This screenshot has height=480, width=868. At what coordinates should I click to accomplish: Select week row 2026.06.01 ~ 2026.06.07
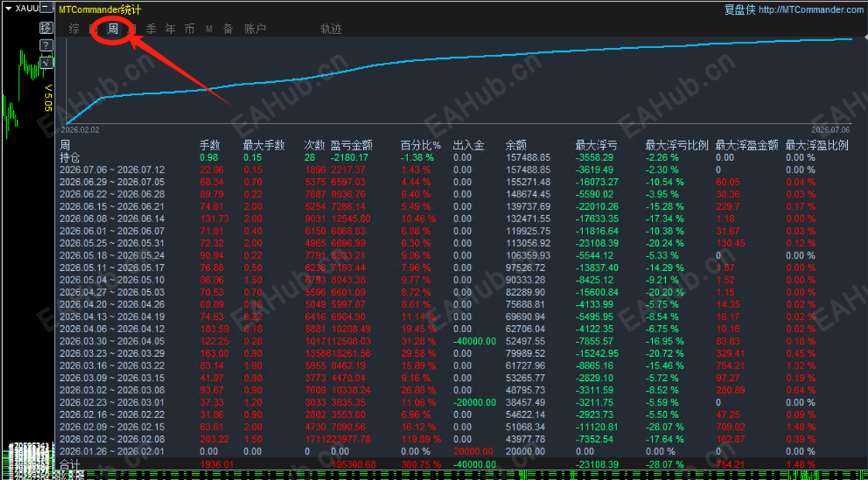pyautogui.click(x=112, y=231)
